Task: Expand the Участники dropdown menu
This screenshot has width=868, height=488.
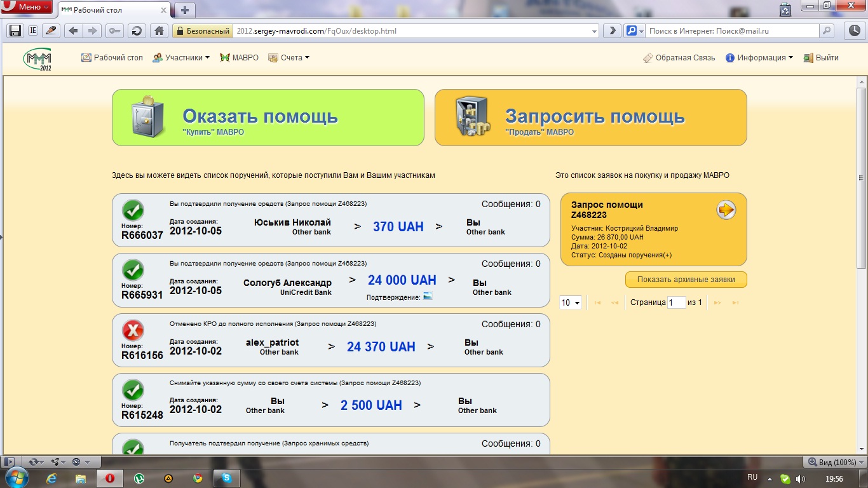Action: (x=181, y=57)
